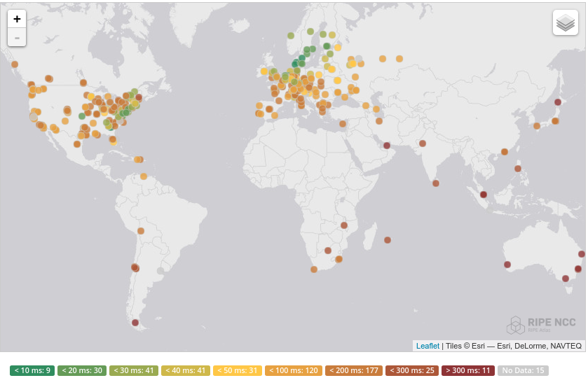Click the RIPE NCC logo watermark
588x385 pixels.
[542, 325]
